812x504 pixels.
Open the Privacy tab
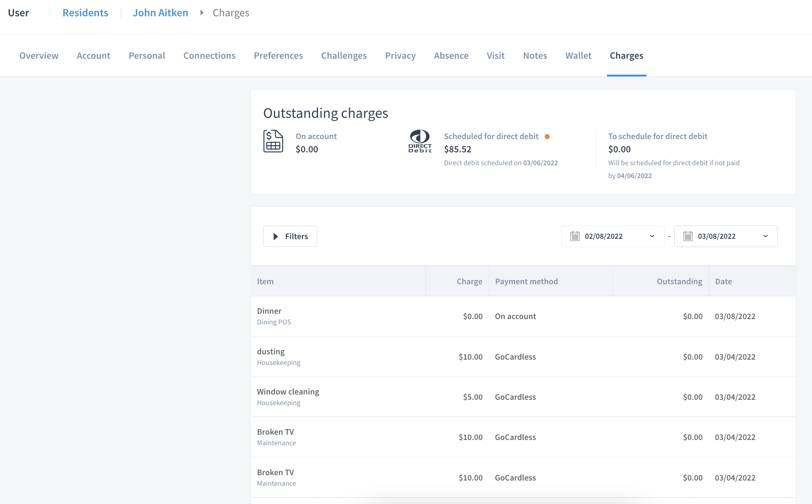[401, 56]
